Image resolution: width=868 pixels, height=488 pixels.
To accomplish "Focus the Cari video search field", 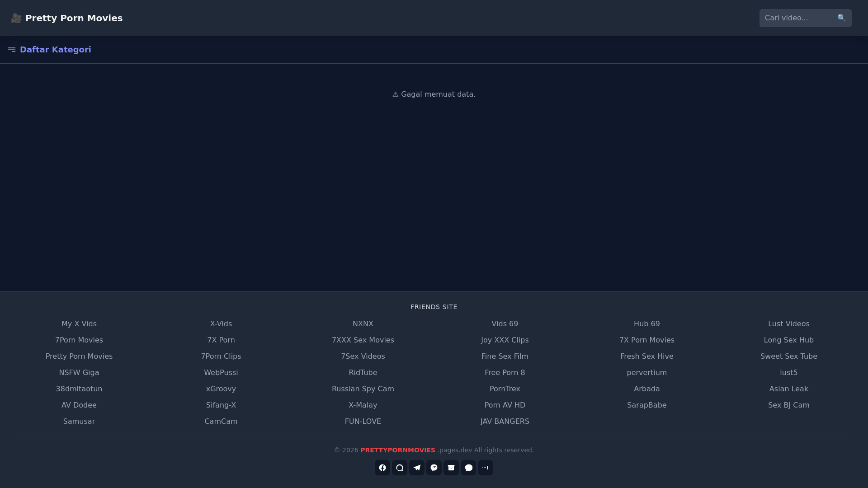I will pos(797,18).
